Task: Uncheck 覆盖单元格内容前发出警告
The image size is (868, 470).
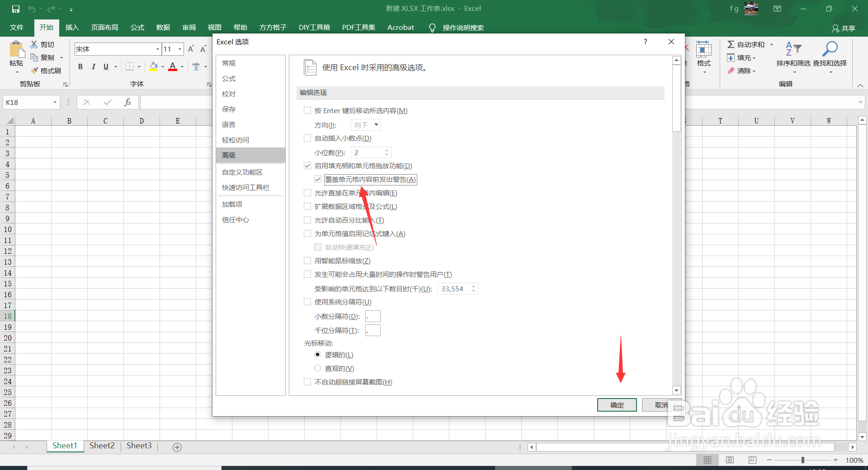Action: pos(318,179)
